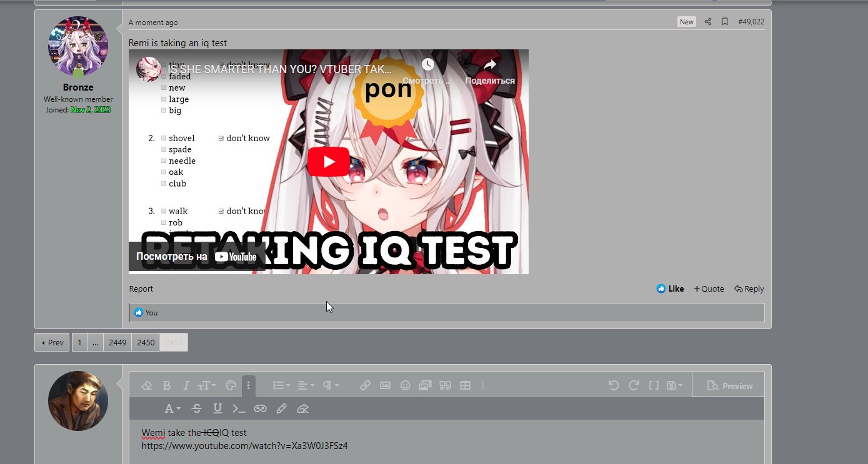This screenshot has height=464, width=868.
Task: Open the text alignment dropdown
Action: click(306, 386)
